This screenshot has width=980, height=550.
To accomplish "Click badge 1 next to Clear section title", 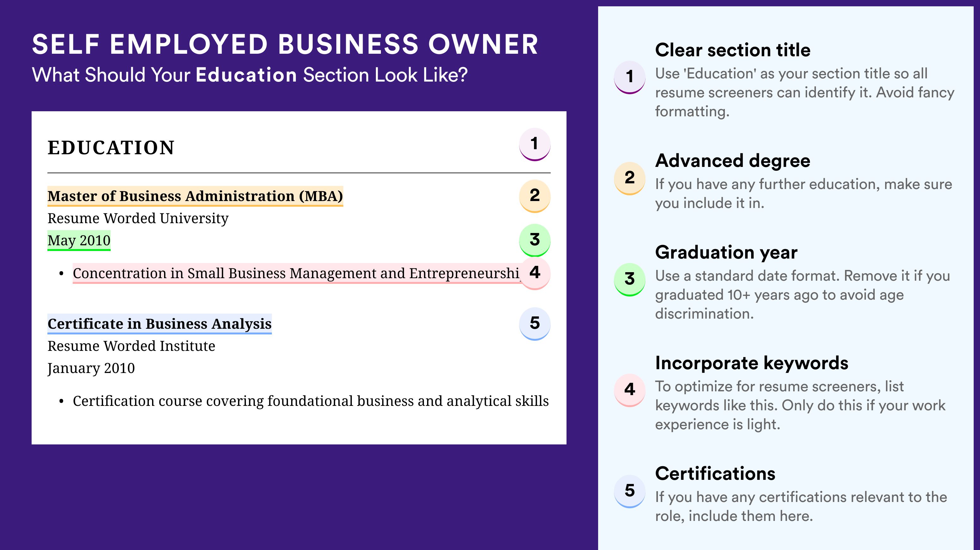I will tap(630, 76).
